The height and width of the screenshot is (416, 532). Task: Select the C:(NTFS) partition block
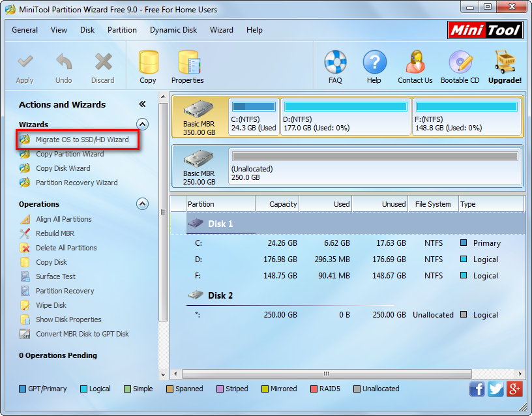254,117
